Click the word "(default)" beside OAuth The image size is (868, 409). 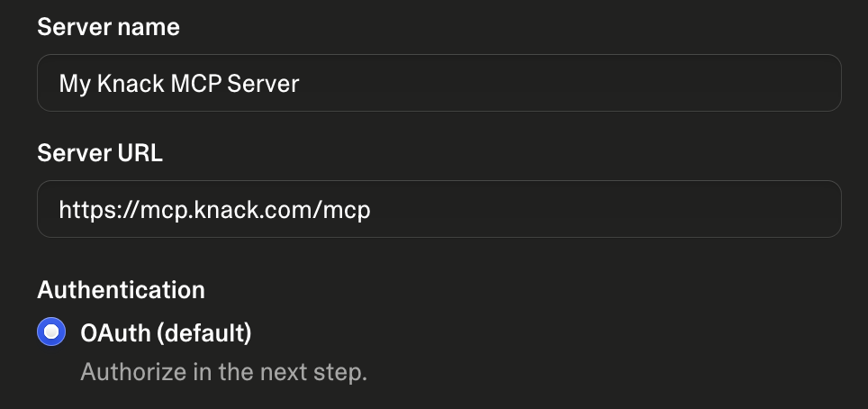(204, 332)
